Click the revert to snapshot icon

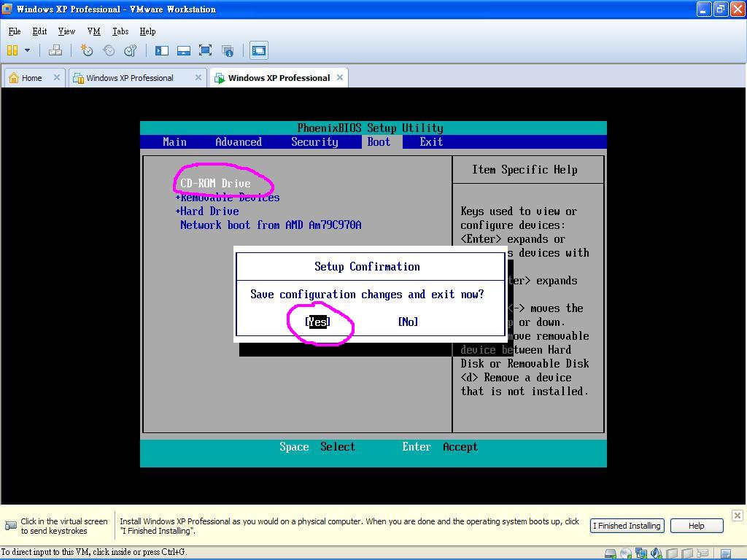pos(109,50)
